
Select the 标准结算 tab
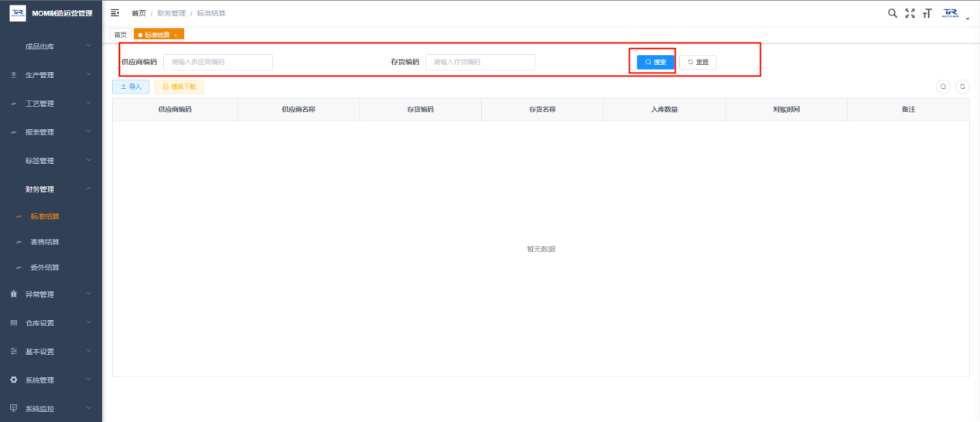(x=158, y=35)
